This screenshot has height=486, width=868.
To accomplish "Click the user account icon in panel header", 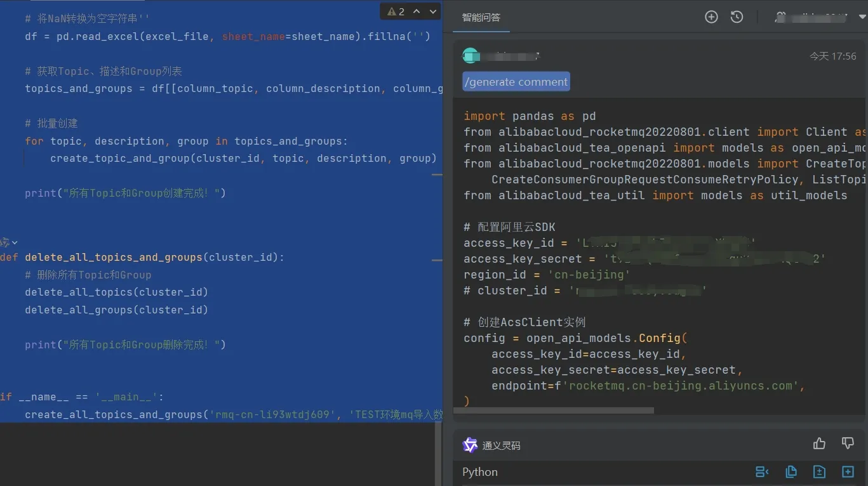I will coord(780,17).
